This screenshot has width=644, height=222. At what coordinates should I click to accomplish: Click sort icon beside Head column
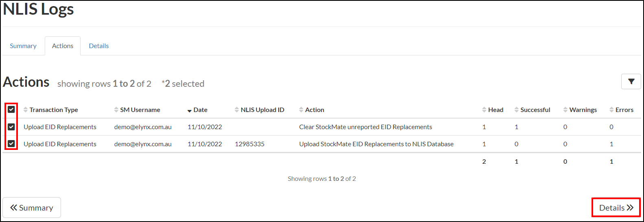(484, 110)
